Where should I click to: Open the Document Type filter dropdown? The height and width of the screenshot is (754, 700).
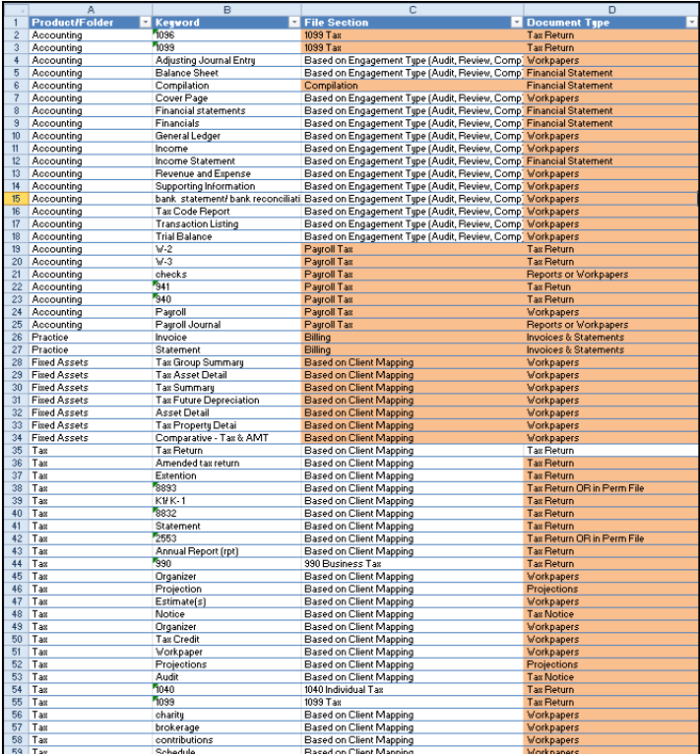coord(691,22)
